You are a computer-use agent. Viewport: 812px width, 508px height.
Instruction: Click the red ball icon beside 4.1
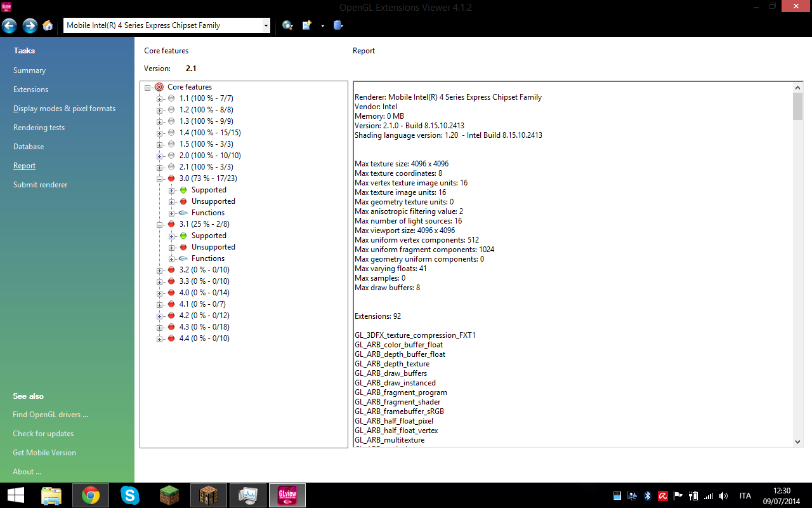171,304
